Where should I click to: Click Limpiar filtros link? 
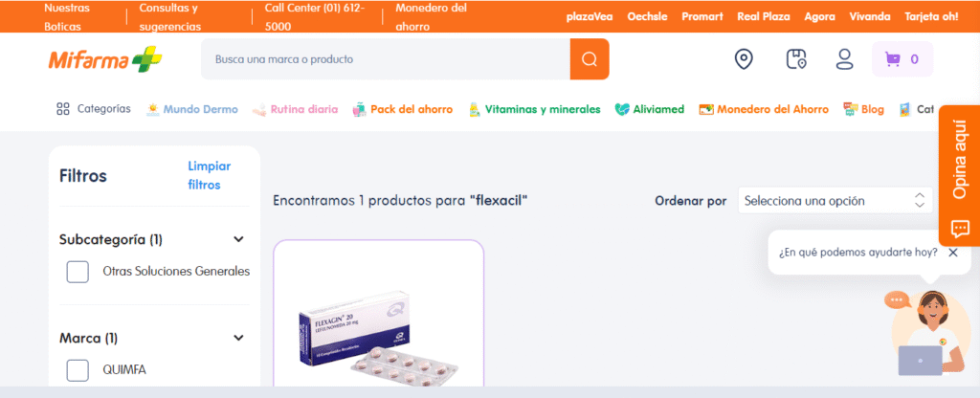pos(210,176)
